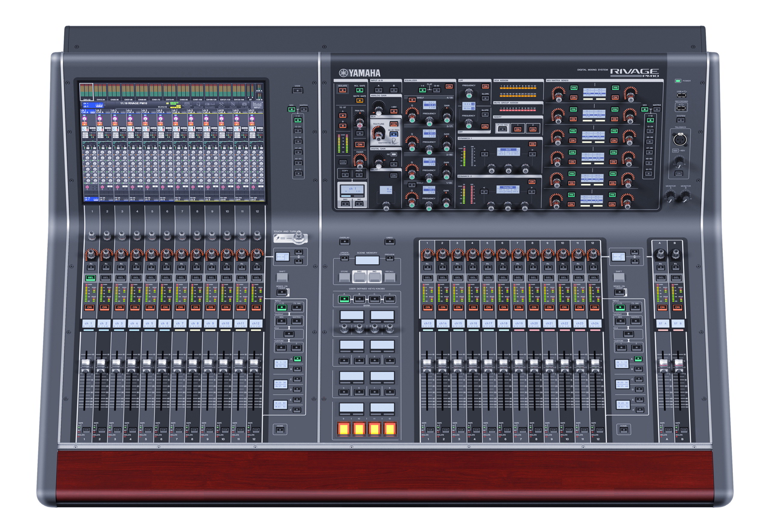This screenshot has width=770, height=532.
Task: Select 13-24 key in MIX/MATRIX SENDS section
Action: [x=650, y=131]
